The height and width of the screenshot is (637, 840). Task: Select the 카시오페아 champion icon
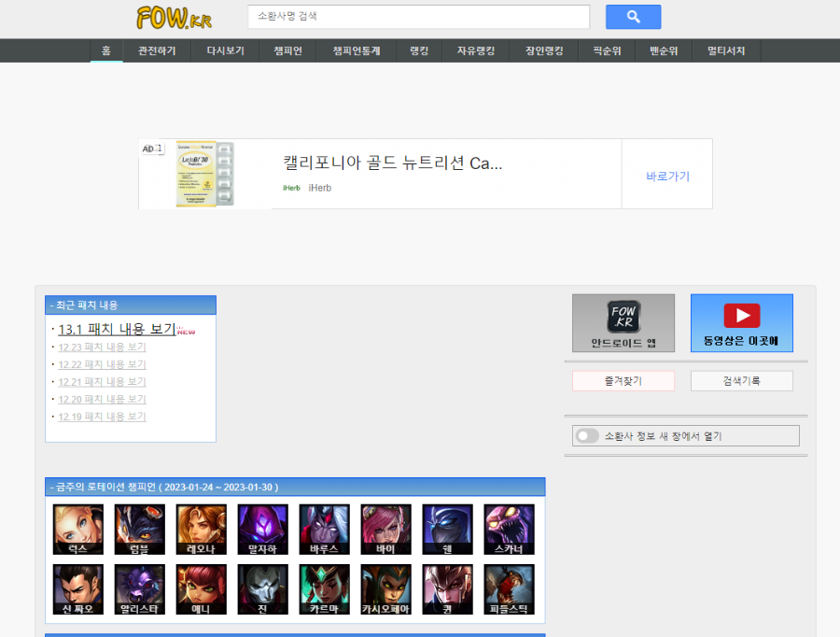pyautogui.click(x=386, y=589)
